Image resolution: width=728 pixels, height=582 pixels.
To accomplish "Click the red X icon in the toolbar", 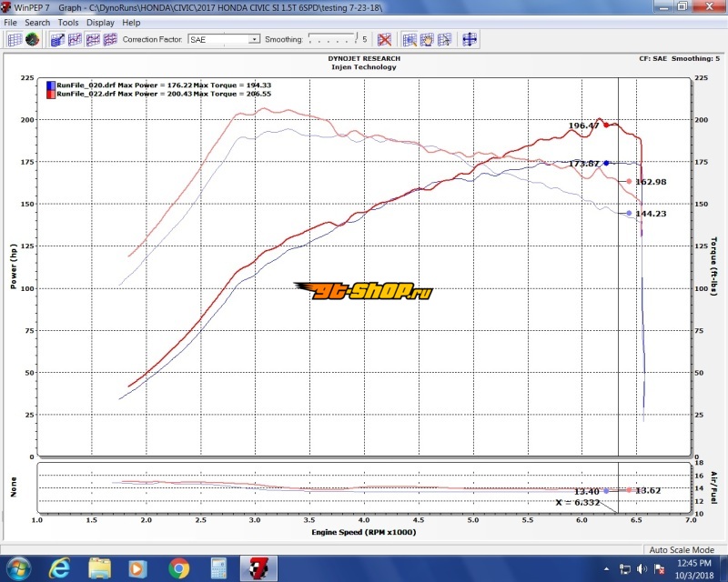I will point(385,39).
